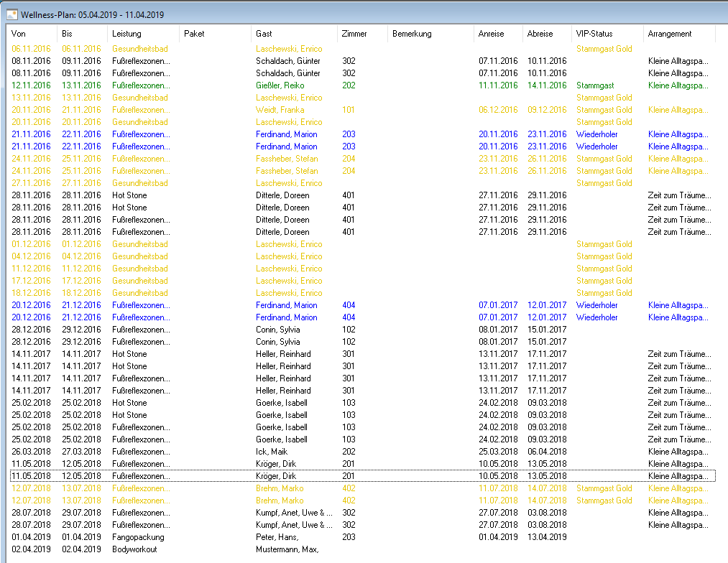
Task: Click the 26.03.2018 Von date cell
Action: pyautogui.click(x=31, y=452)
